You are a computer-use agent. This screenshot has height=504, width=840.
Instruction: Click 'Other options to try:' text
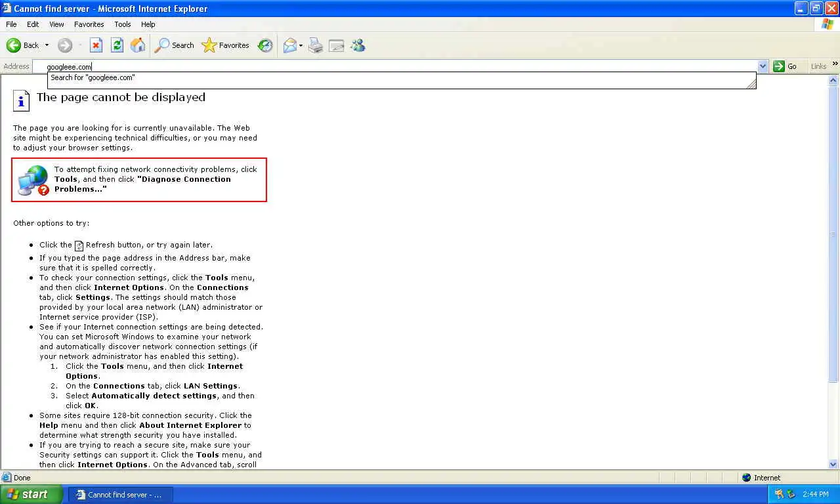[x=51, y=223]
